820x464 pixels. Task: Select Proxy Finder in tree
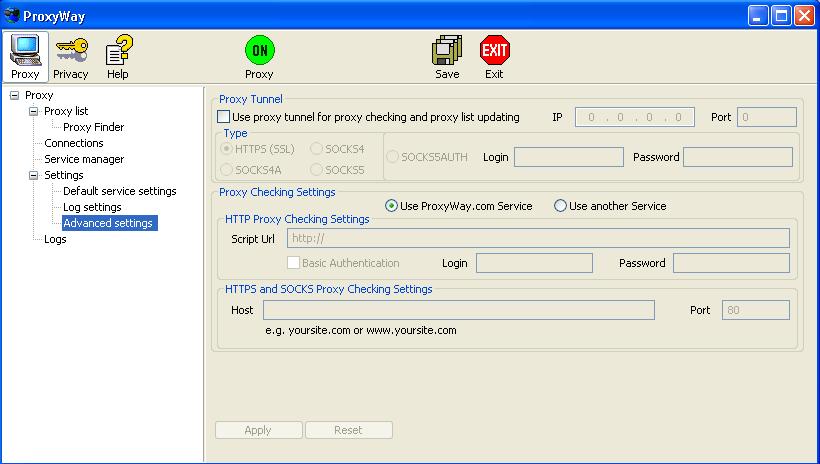click(94, 127)
